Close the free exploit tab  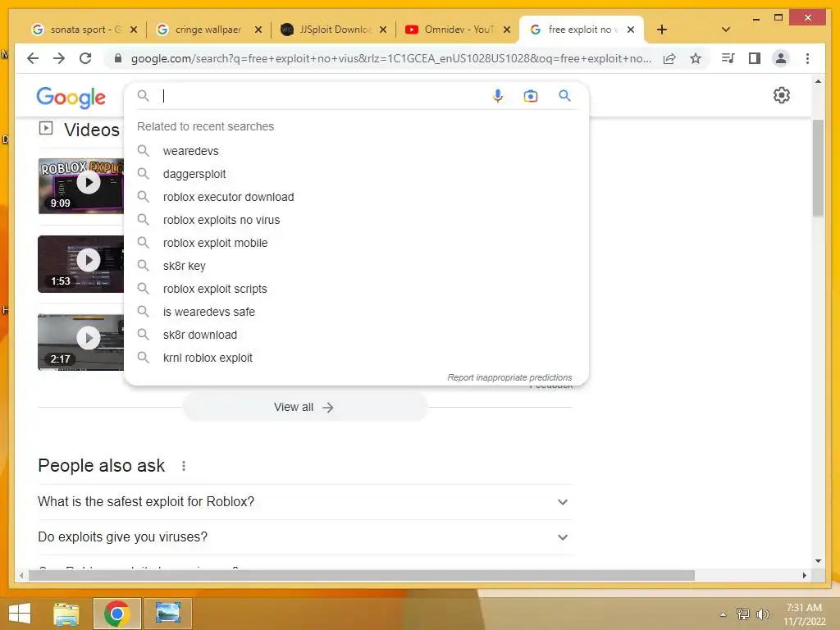[631, 30]
